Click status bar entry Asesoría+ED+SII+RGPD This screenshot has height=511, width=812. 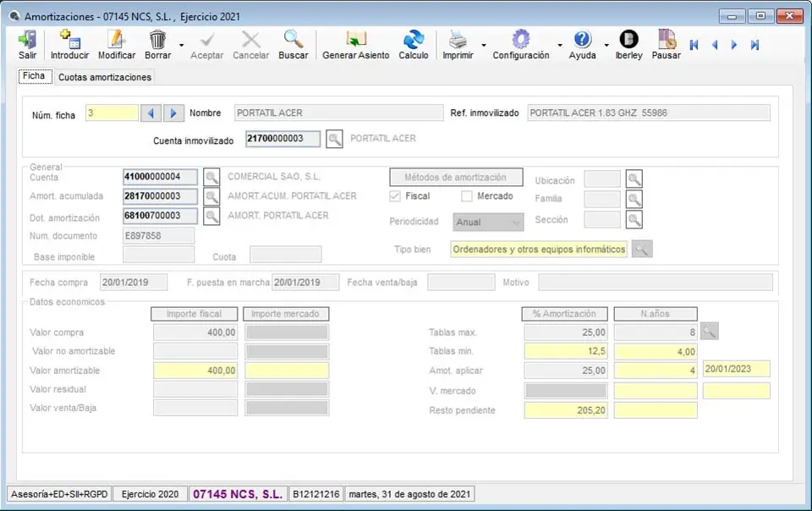coord(59,494)
